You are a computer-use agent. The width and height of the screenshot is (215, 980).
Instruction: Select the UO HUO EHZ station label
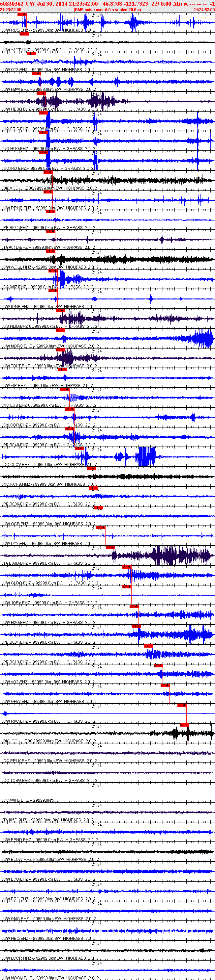click(x=49, y=149)
